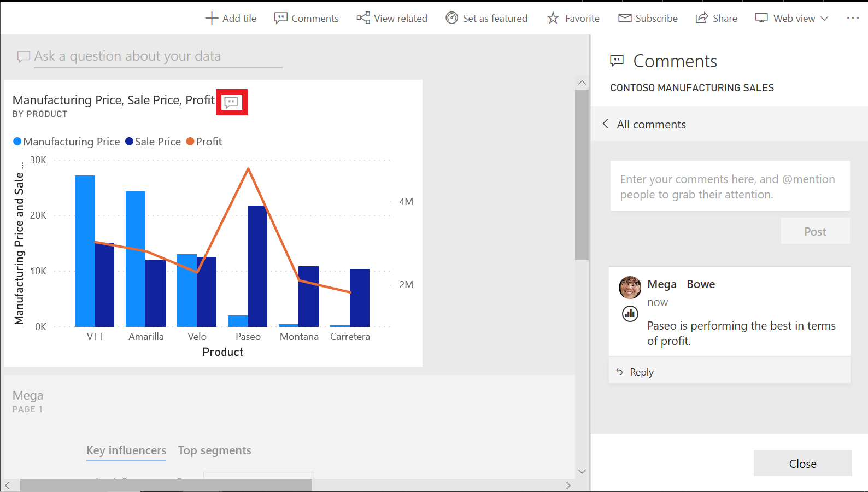The image size is (868, 492).
Task: Click the Montana Sale Price bar
Action: coord(308,296)
